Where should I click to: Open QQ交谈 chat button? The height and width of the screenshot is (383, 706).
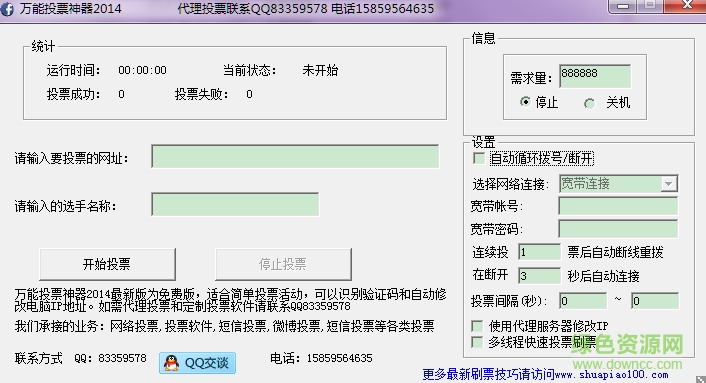197,363
